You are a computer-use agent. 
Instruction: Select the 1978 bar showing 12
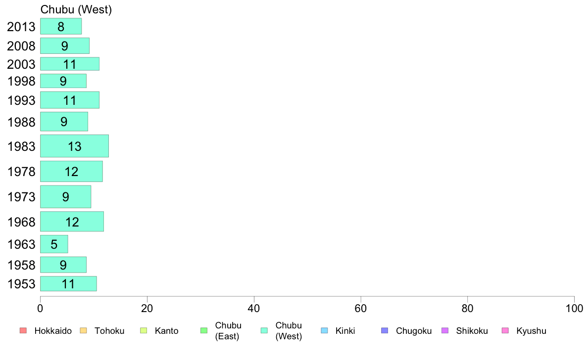(x=71, y=171)
